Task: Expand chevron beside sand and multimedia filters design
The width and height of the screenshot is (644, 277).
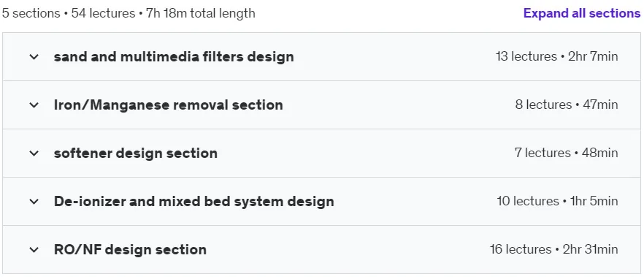Action: click(x=34, y=57)
